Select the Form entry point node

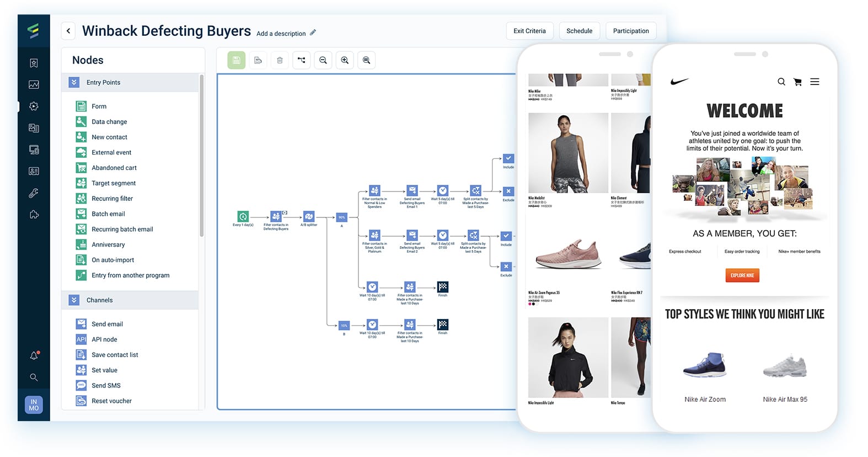tap(91, 107)
